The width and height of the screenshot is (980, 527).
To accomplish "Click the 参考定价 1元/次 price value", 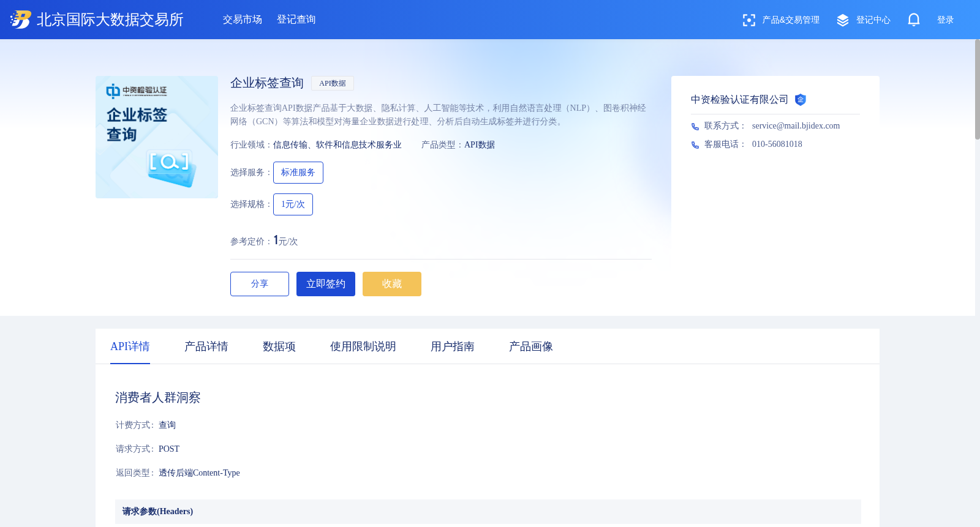I will [x=285, y=241].
